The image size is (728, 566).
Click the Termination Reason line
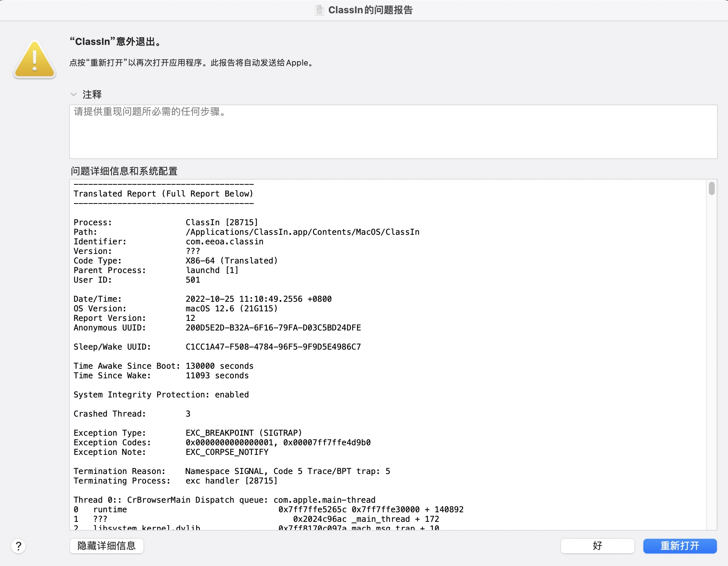[x=232, y=471]
